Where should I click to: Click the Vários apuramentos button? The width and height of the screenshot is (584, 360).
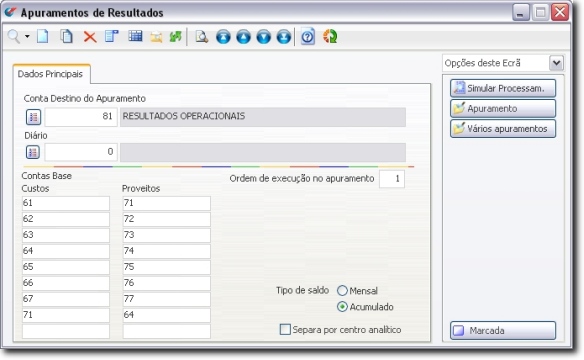pyautogui.click(x=503, y=129)
